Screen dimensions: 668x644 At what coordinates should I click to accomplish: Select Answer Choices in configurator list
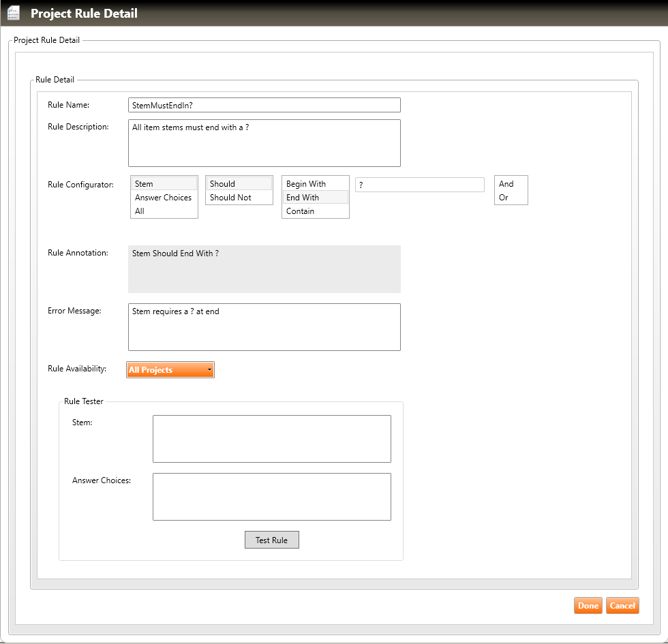pos(164,198)
